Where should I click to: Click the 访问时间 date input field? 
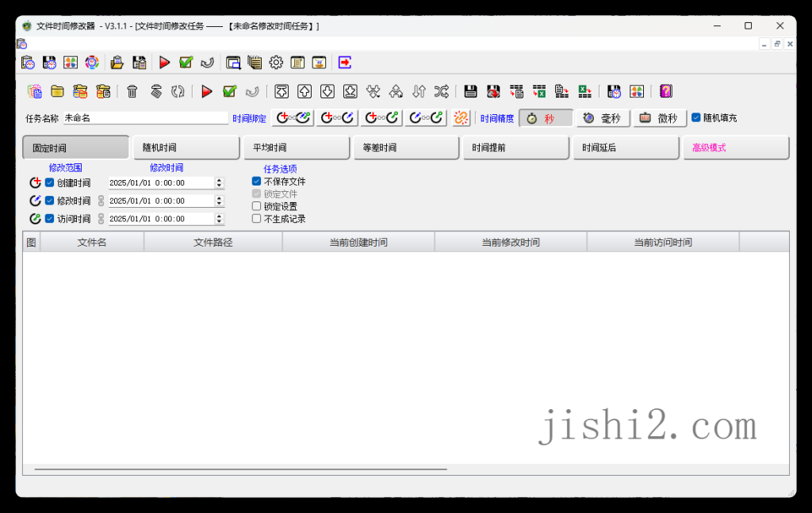tap(161, 219)
